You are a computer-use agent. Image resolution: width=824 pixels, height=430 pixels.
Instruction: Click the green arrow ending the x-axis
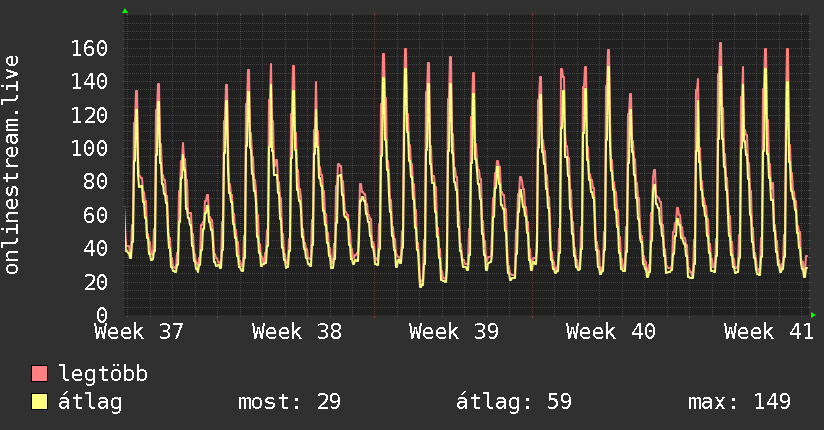[x=813, y=315]
